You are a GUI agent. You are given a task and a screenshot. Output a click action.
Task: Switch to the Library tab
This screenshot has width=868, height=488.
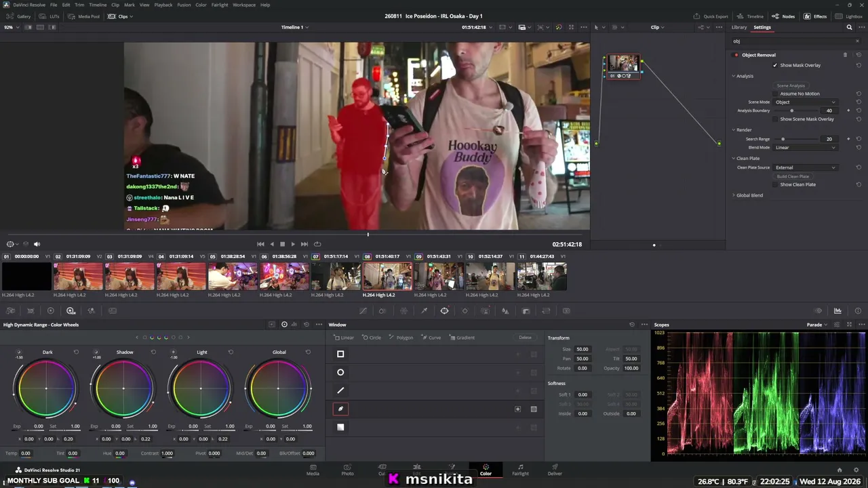coord(739,27)
